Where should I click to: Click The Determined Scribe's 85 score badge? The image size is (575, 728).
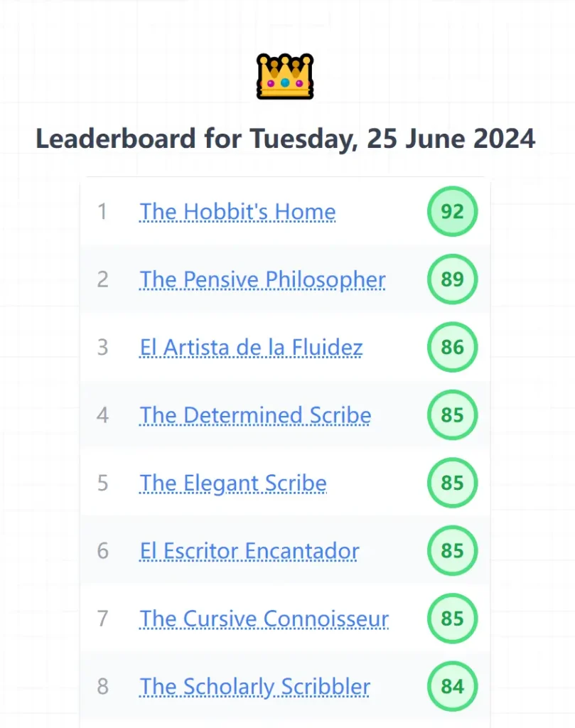[452, 415]
